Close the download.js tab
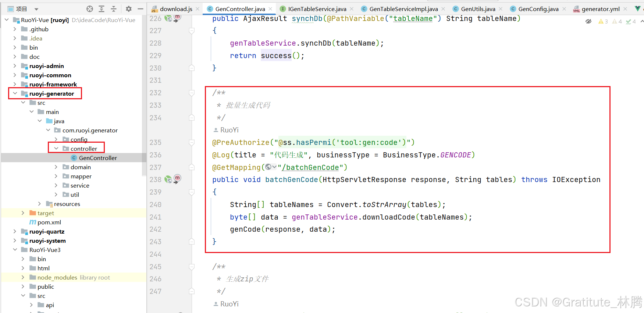Screen dimensions: 644x313 (x=198, y=9)
